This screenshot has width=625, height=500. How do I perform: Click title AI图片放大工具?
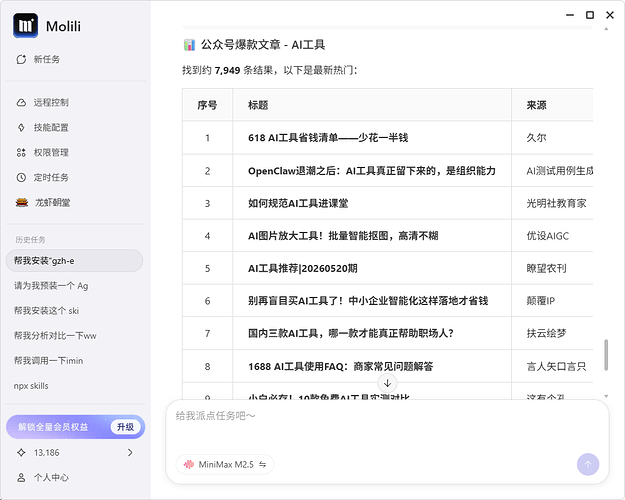(x=343, y=236)
